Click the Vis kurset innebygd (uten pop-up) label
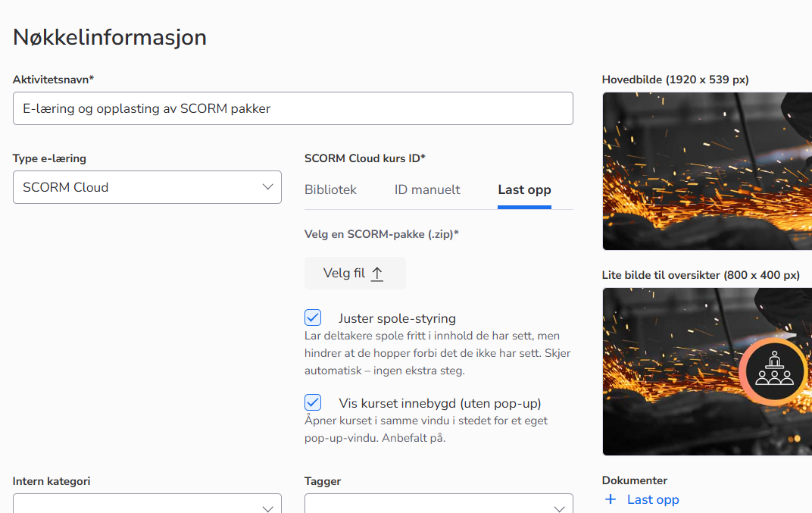The height and width of the screenshot is (513, 812). pos(439,403)
